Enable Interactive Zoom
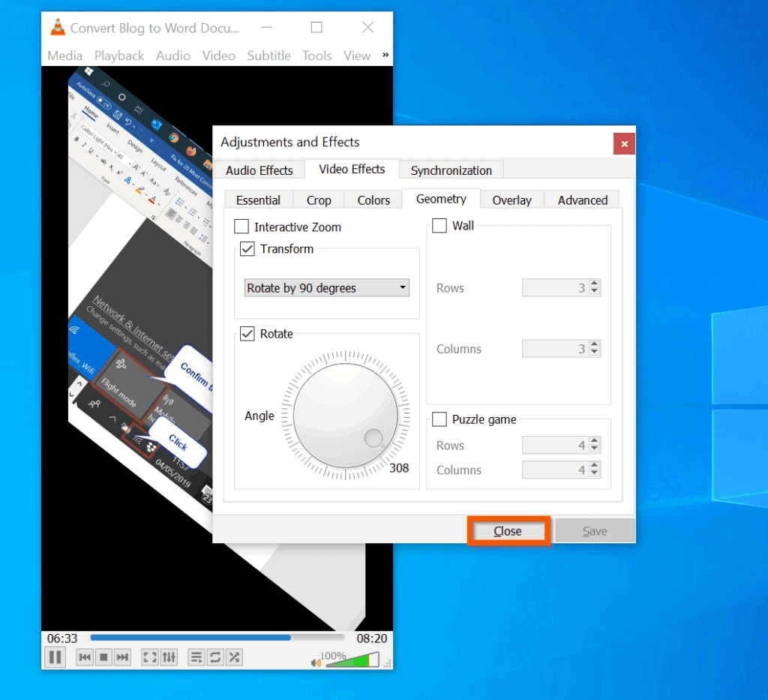768x700 pixels. pyautogui.click(x=243, y=227)
